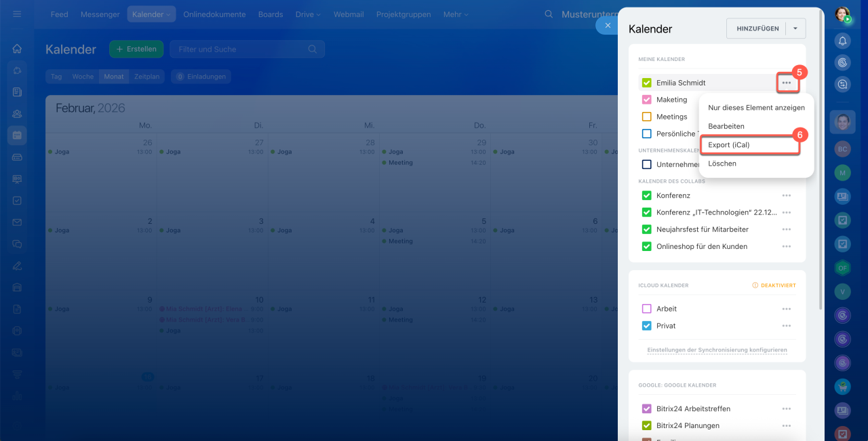Expand the Mehr menu in navigation

pyautogui.click(x=456, y=14)
